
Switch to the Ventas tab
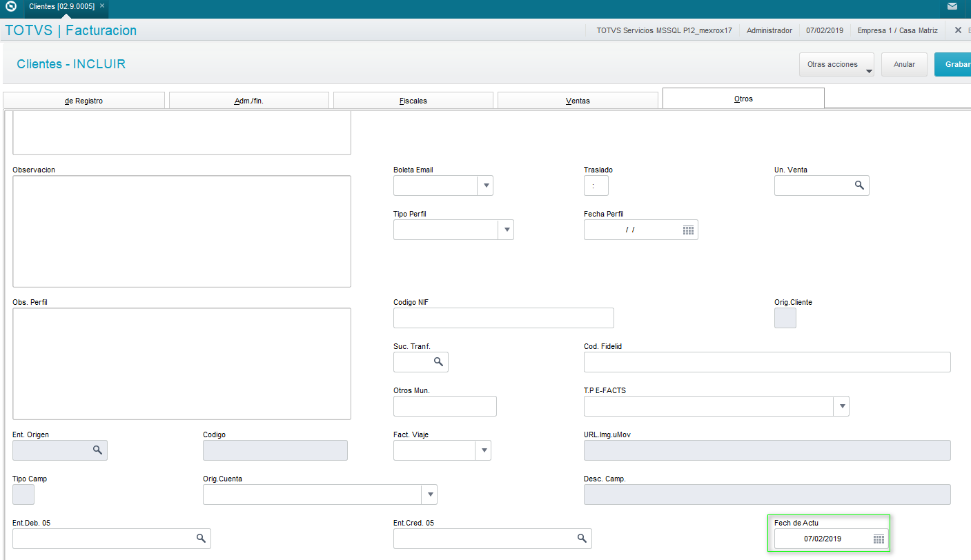[578, 101]
